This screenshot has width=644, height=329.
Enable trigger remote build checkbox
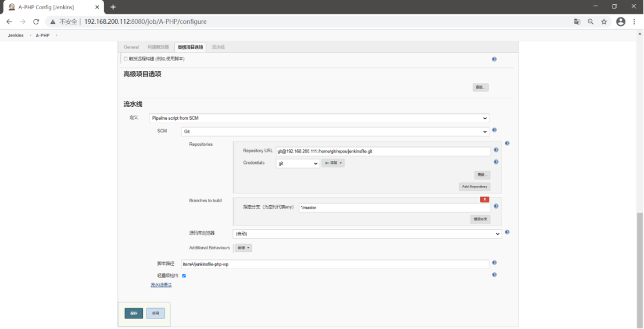coord(126,59)
